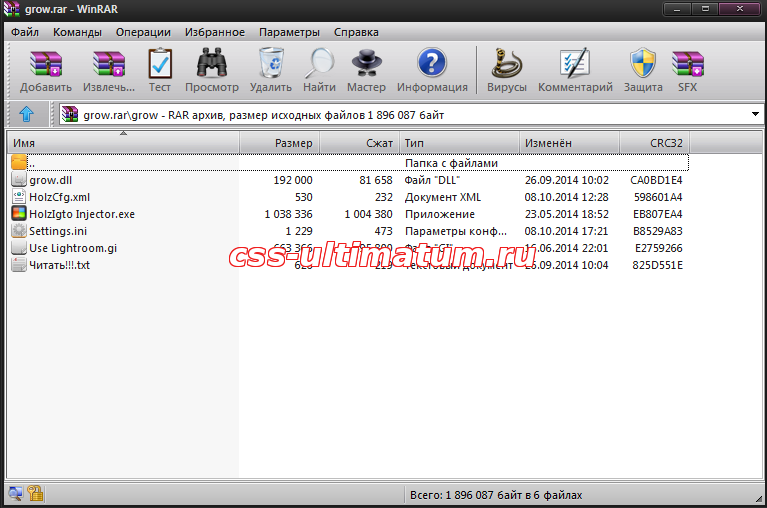
Task: Run the Тест archive test tool
Action: tap(160, 63)
